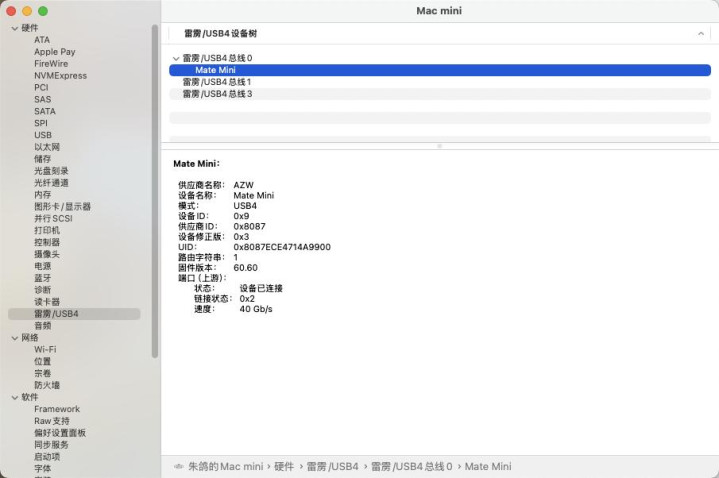
Task: Open Apple Pay hardware info
Action: tap(55, 52)
